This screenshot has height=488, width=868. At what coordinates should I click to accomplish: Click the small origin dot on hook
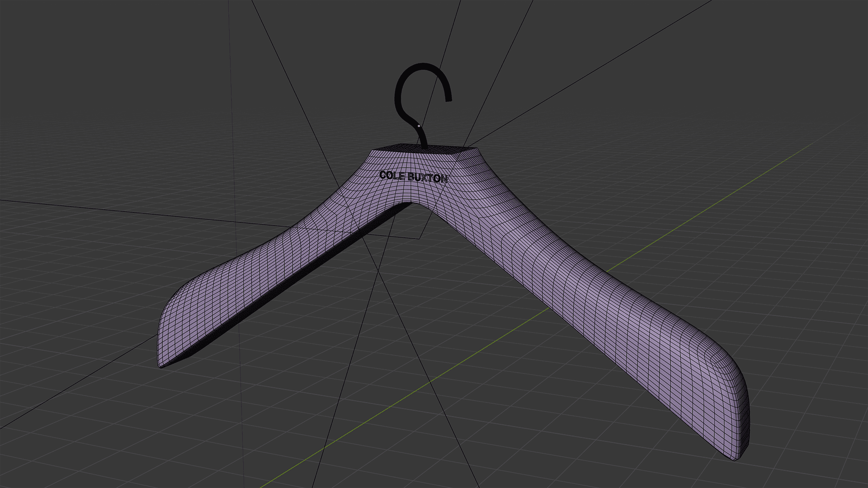[419, 126]
